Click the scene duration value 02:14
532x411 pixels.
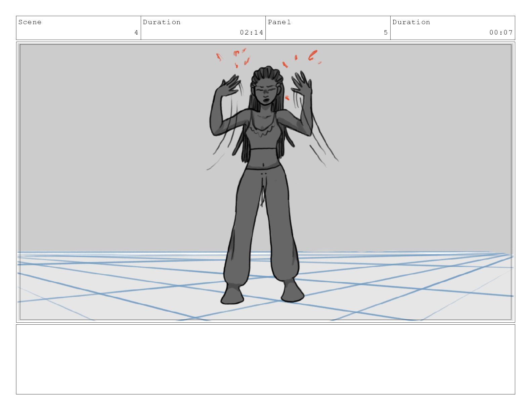click(x=251, y=33)
